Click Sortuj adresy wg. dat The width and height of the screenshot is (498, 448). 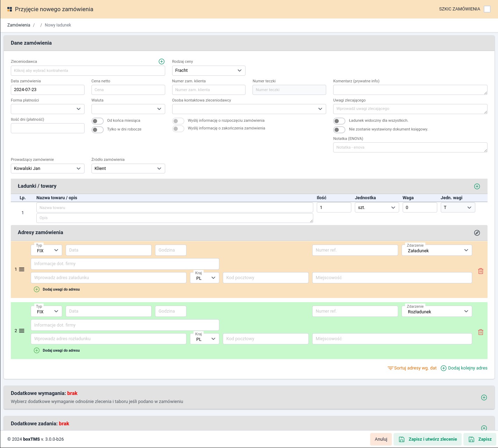[412, 368]
